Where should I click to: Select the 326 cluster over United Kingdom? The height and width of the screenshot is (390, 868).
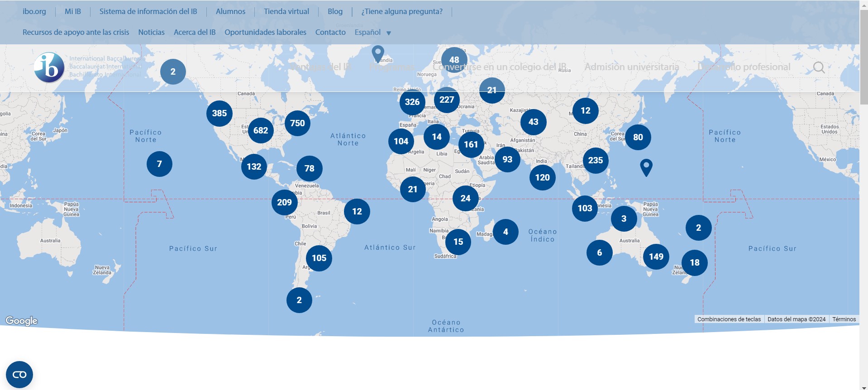tap(412, 102)
